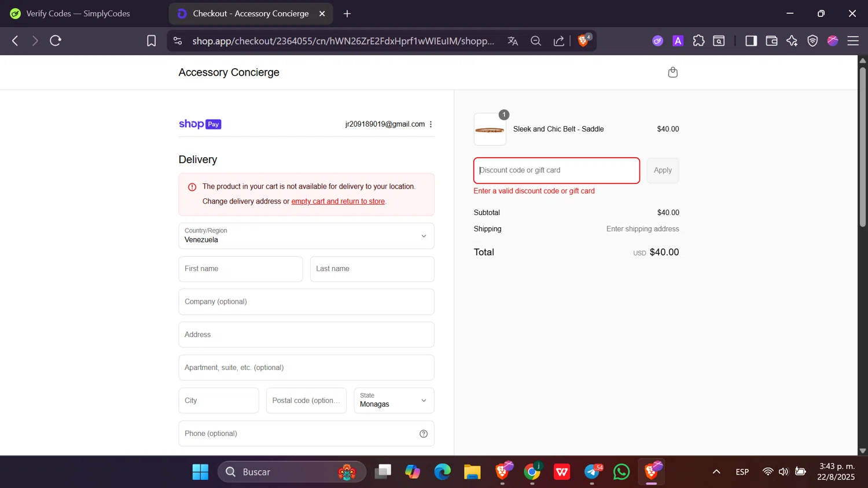Open Task View on taskbar

[x=382, y=472]
